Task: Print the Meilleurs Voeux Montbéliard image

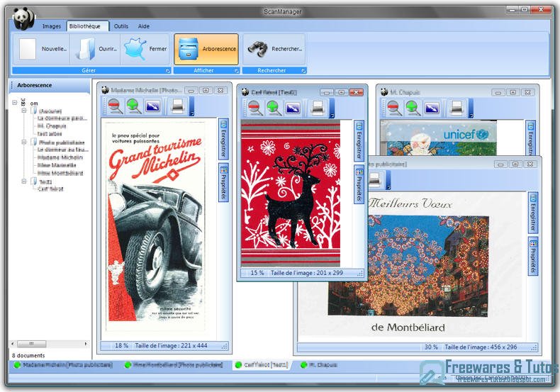Action: [374, 179]
